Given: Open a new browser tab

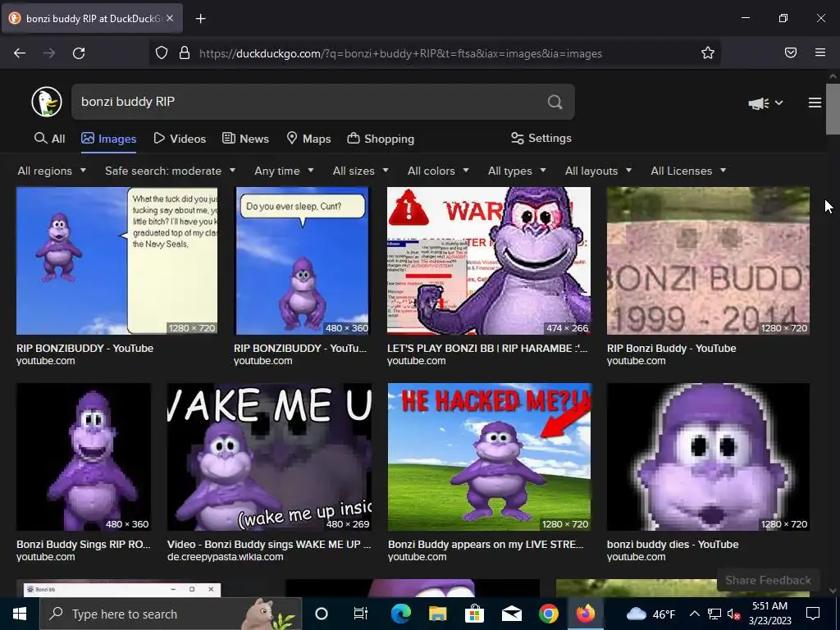Looking at the screenshot, I should coord(200,19).
